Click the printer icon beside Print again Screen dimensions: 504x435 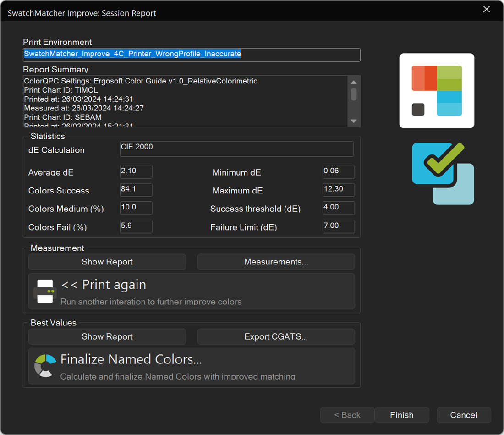(x=45, y=291)
